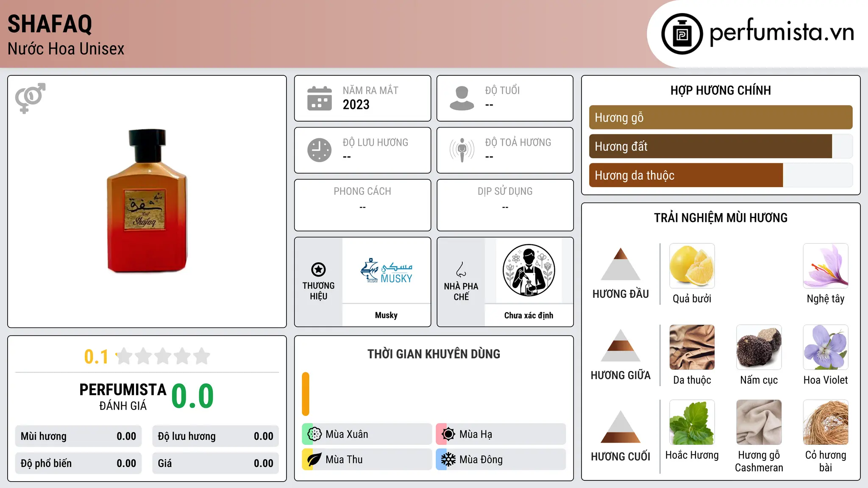Click the 2023 release year value
868x488 pixels.
(356, 105)
